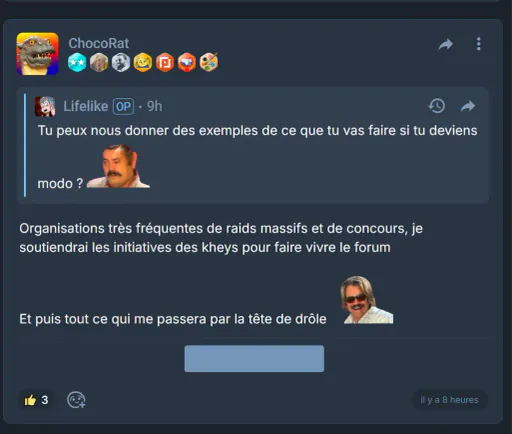512x434 pixels.
Task: Click sunglasses man sticker in reply
Action: (x=368, y=300)
